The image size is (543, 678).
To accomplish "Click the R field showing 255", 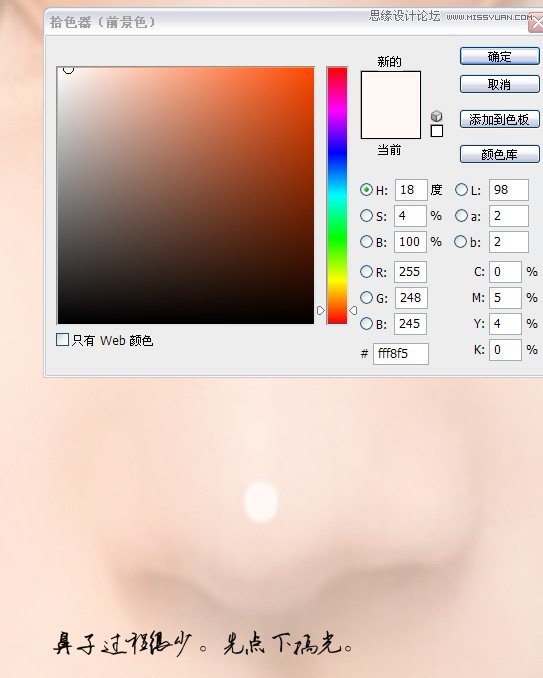I will point(410,272).
